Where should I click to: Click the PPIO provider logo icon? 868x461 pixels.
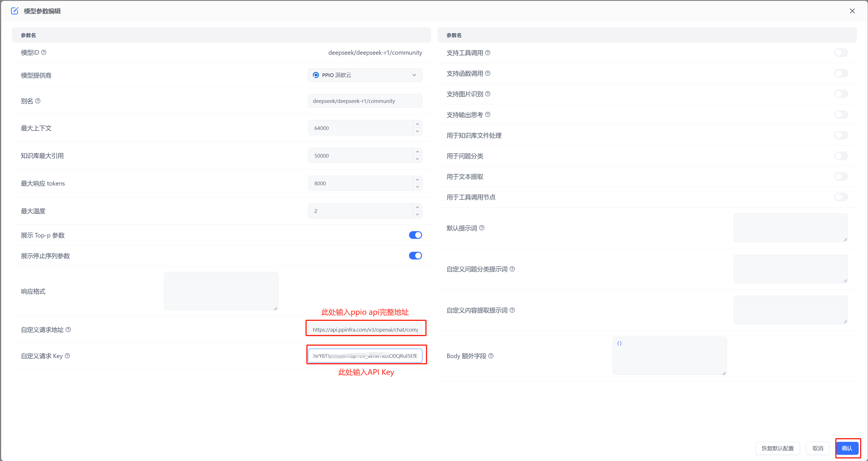[316, 75]
